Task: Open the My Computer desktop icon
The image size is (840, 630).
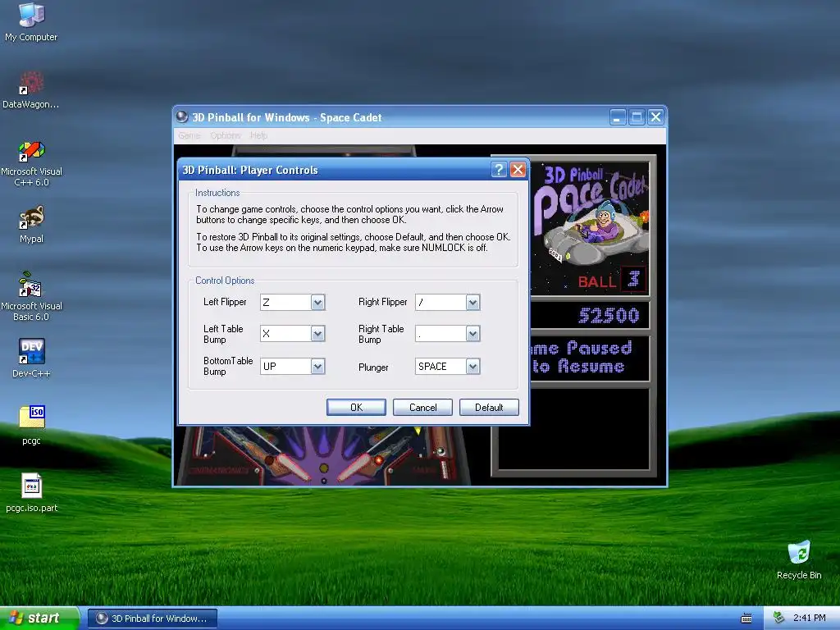Action: [31, 21]
